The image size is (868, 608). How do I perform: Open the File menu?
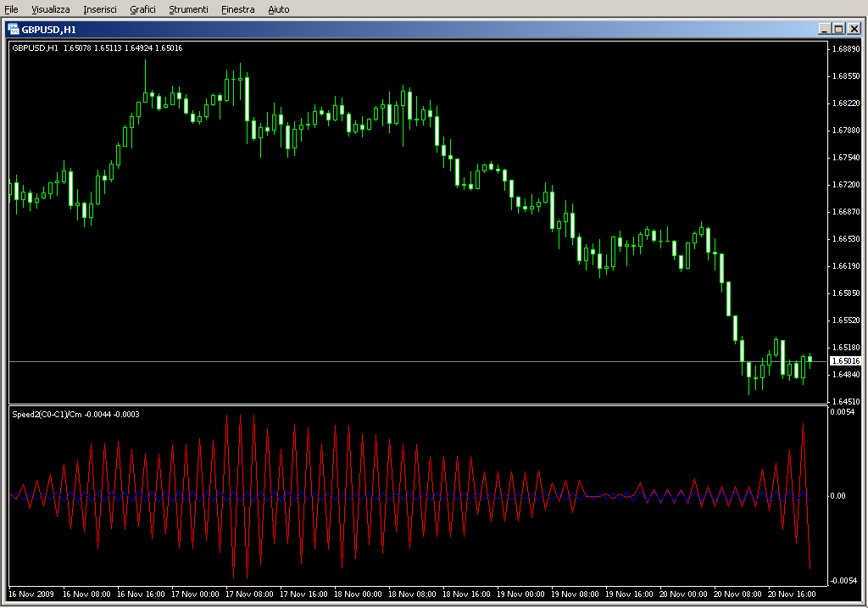[x=11, y=9]
